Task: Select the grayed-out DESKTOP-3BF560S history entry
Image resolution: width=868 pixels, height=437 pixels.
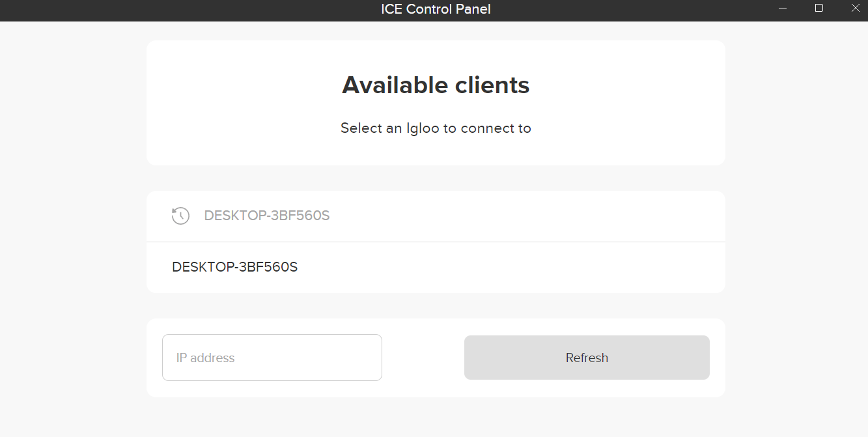Action: pyautogui.click(x=267, y=215)
